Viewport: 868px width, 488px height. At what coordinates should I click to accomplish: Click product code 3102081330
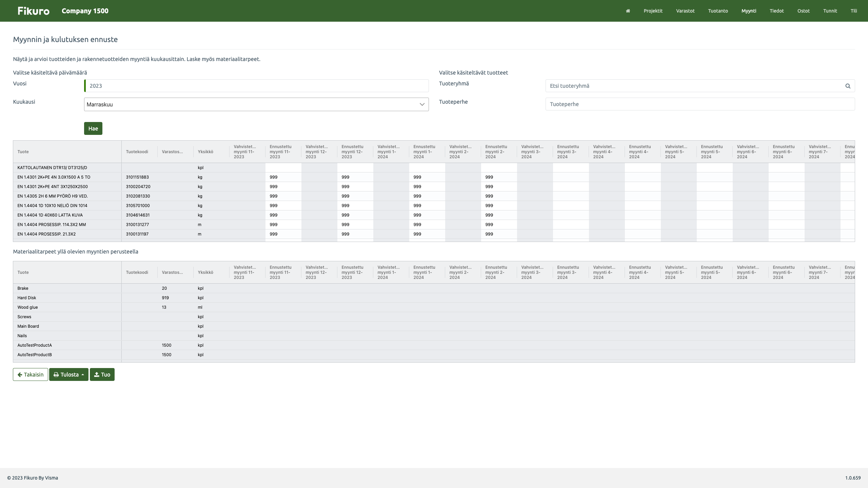(x=138, y=196)
